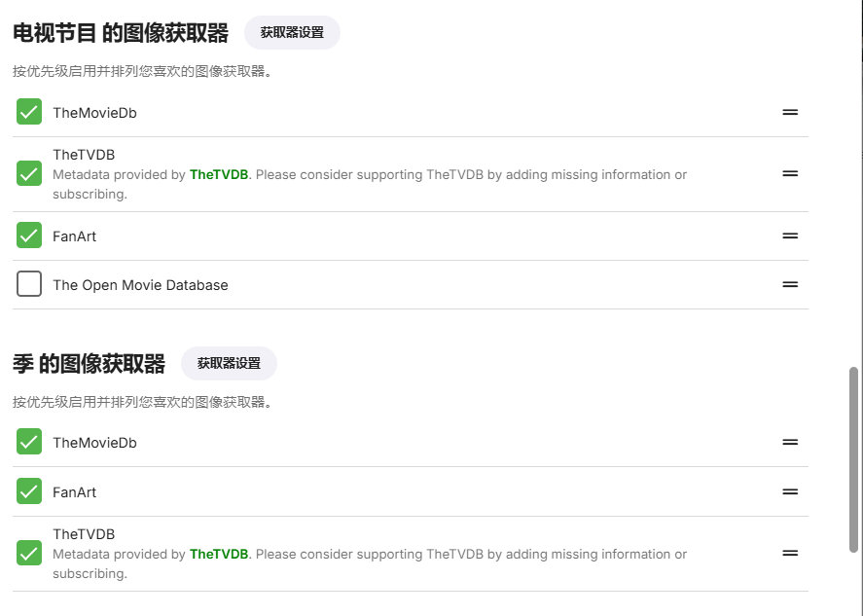Click FanArt label in 电视节目 section
The width and height of the screenshot is (863, 616).
pos(74,236)
